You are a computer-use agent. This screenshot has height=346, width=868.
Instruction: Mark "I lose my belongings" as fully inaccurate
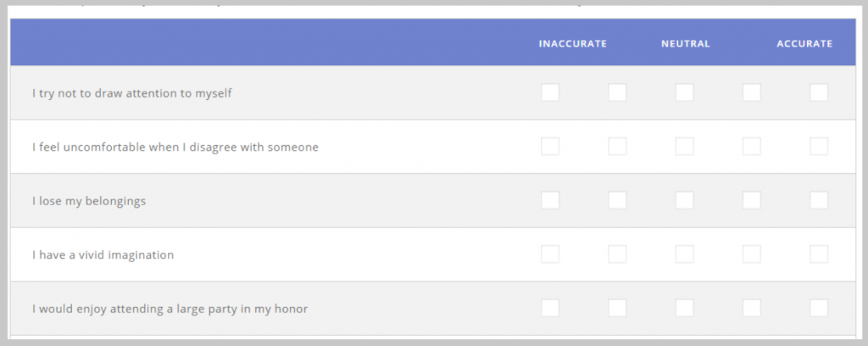click(x=549, y=200)
